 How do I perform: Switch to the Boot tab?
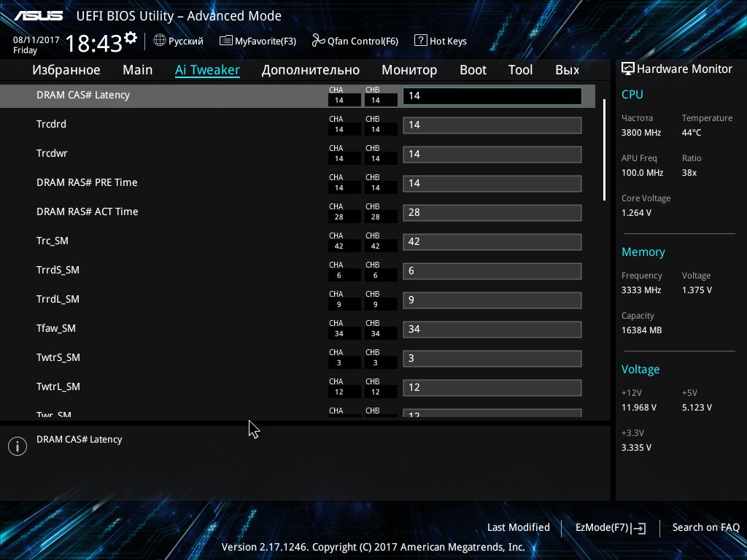tap(473, 70)
